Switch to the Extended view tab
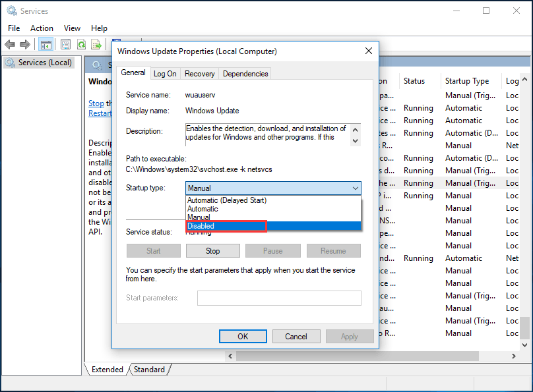 coord(108,369)
